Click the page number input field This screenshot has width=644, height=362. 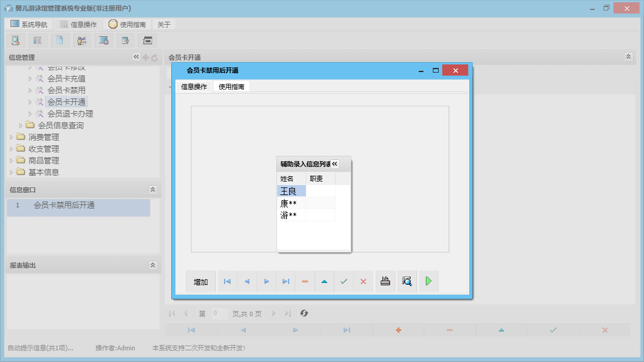[220, 313]
